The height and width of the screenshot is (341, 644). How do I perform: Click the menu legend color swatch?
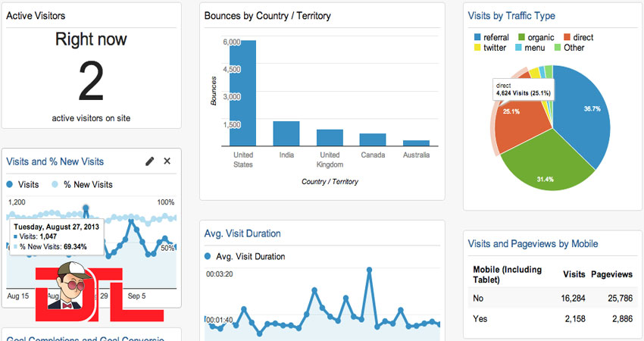click(518, 47)
